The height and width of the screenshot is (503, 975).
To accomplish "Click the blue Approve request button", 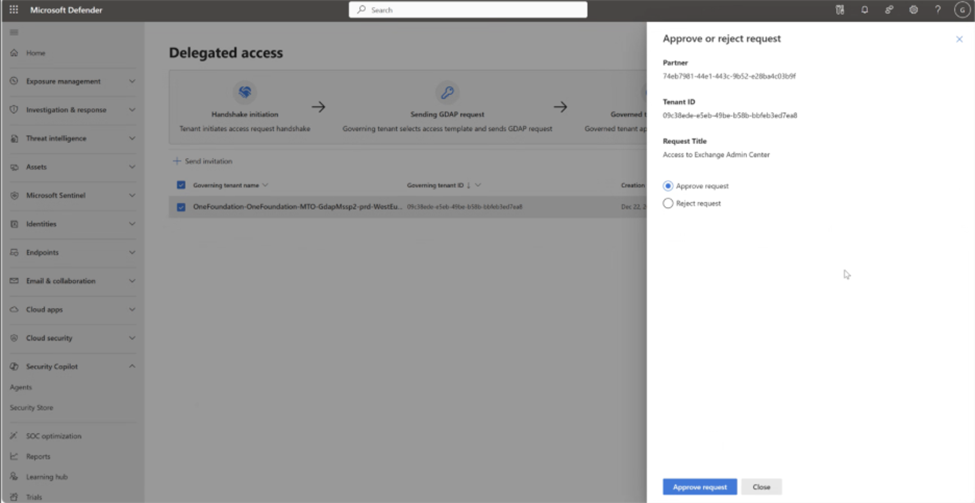I will 700,487.
